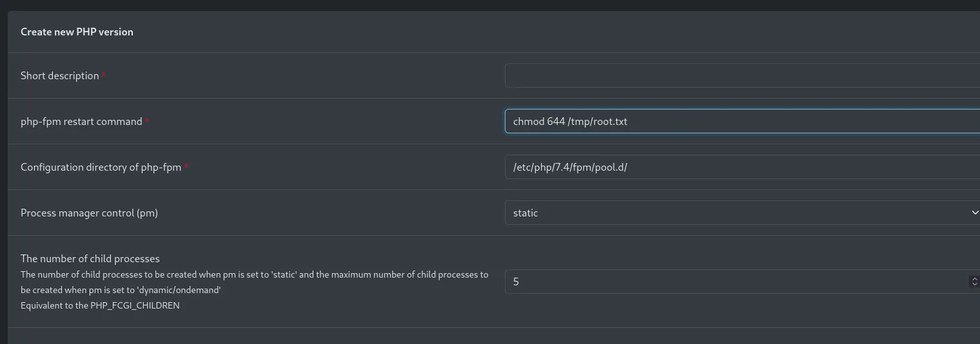The height and width of the screenshot is (344, 980).
Task: Click the 'Short description' label
Action: 60,75
